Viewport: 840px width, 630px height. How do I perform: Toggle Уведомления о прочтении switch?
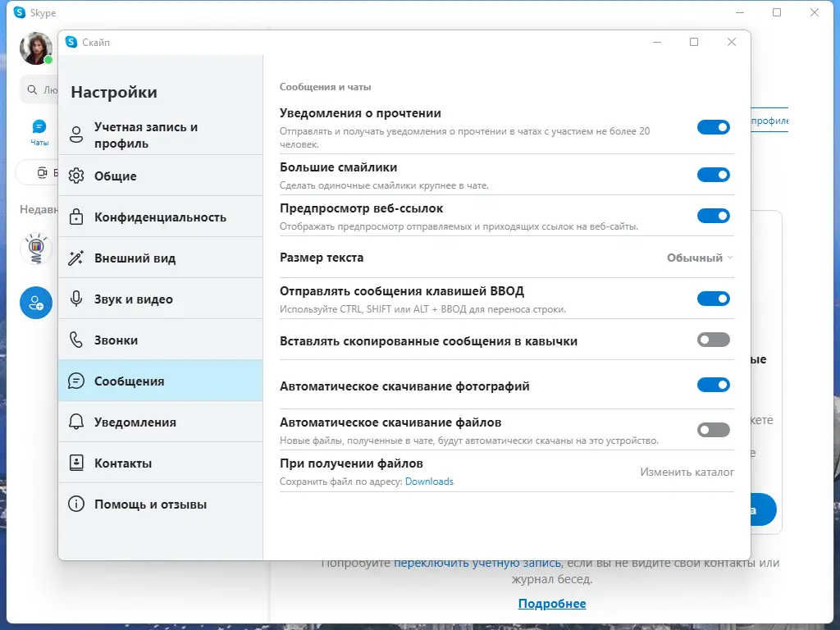(714, 127)
